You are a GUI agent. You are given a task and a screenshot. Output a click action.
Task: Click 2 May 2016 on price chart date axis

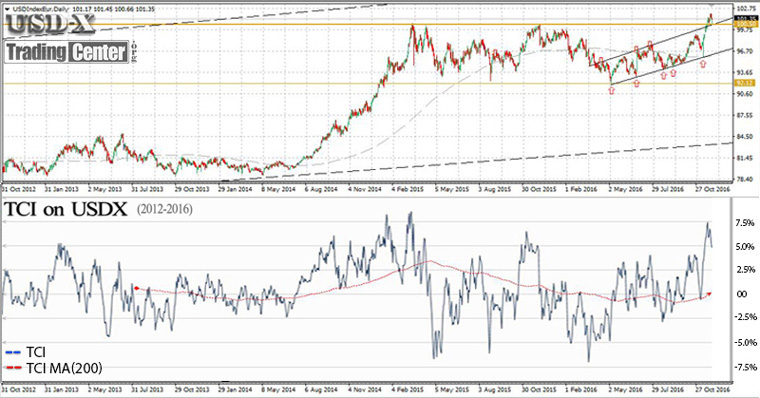point(625,189)
